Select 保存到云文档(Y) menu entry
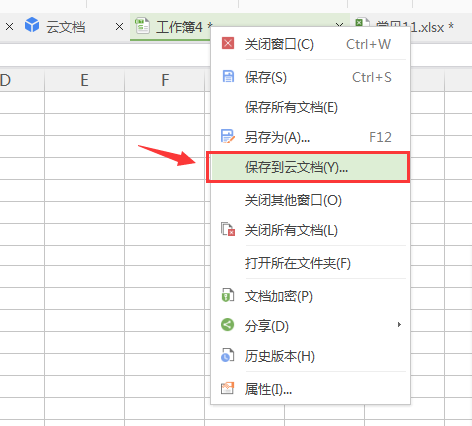The height and width of the screenshot is (426, 472). [308, 167]
